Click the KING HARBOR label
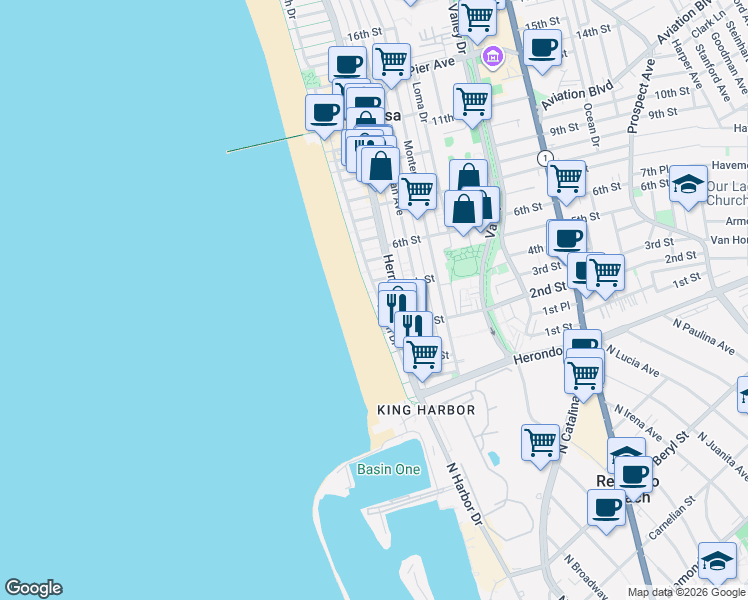 [426, 410]
